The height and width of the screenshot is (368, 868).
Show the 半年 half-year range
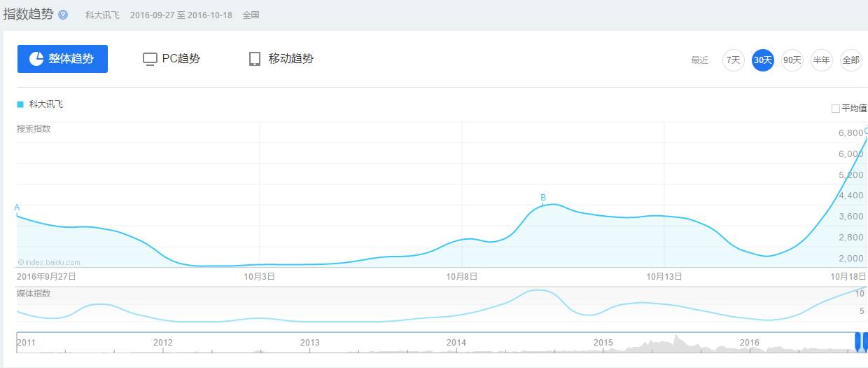[x=821, y=60]
